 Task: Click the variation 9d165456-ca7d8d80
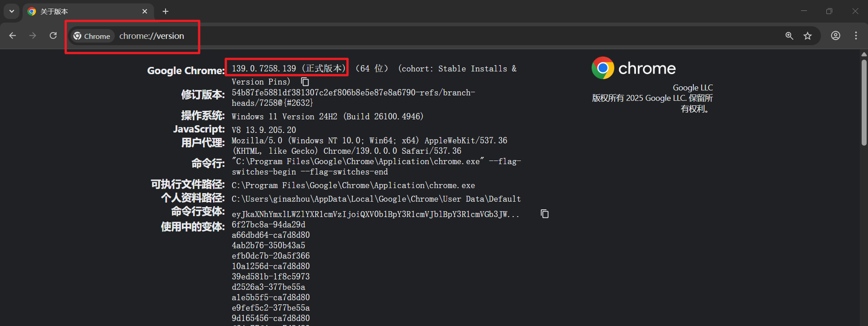point(271,318)
